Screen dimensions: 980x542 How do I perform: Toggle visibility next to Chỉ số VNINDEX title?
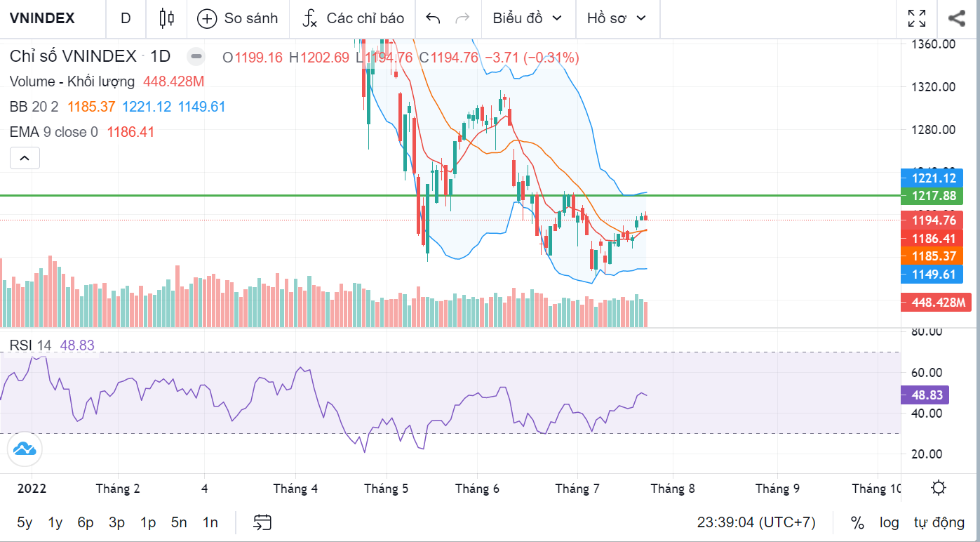(197, 57)
